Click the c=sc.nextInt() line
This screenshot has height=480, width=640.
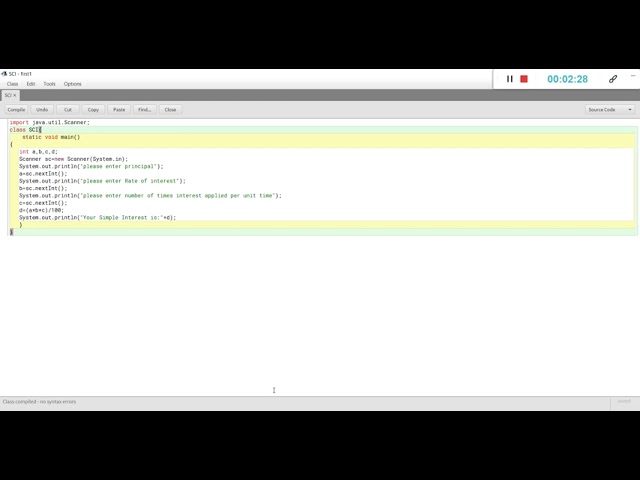coord(43,203)
